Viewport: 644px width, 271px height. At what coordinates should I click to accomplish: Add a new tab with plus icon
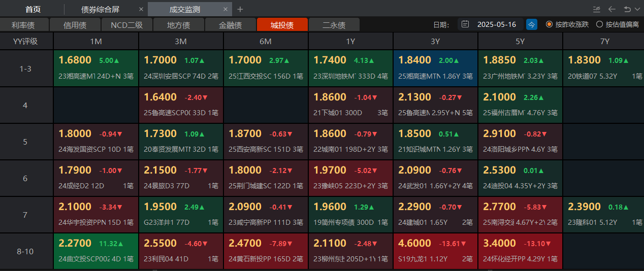(x=240, y=9)
